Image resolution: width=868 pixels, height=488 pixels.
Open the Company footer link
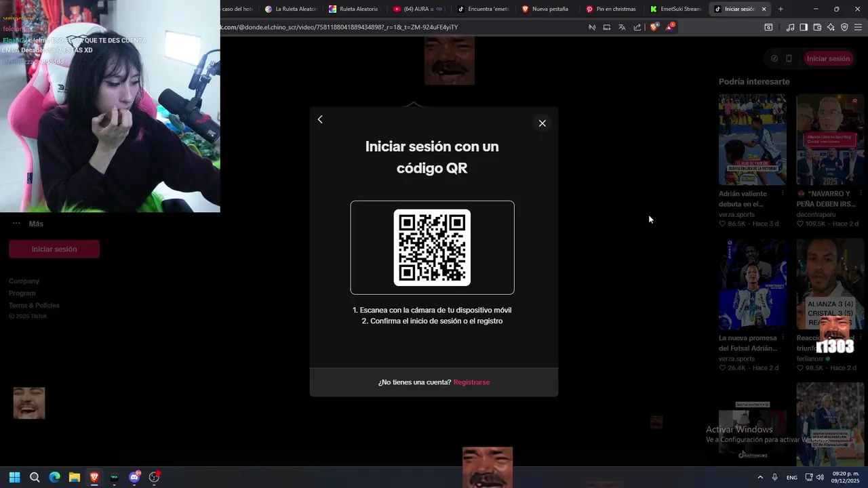pos(24,281)
